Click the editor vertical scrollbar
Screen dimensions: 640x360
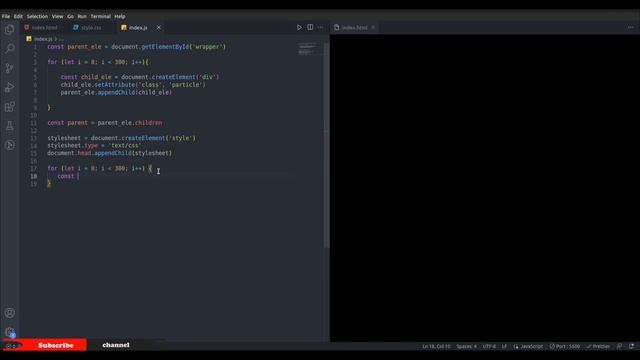326,145
